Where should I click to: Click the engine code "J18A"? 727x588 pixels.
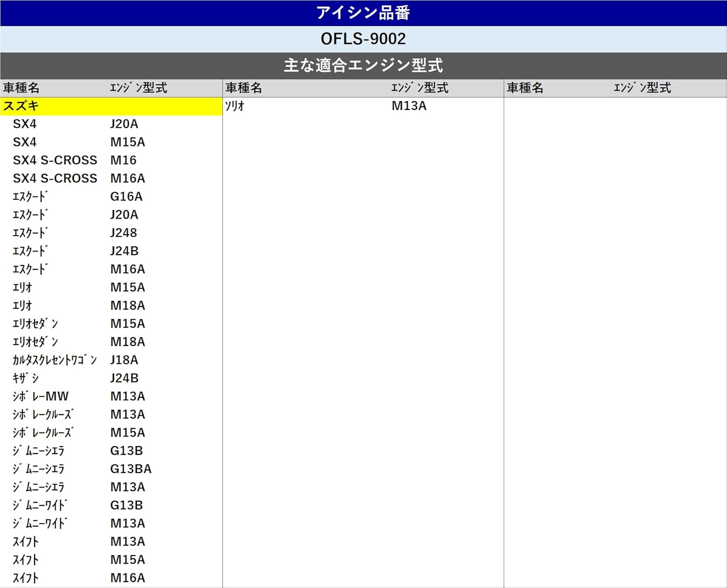[124, 360]
